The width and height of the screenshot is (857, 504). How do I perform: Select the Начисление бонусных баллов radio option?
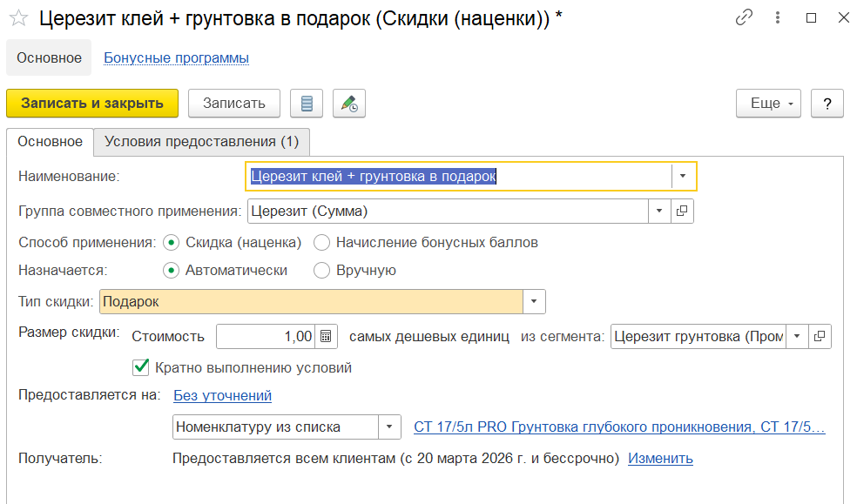321,243
